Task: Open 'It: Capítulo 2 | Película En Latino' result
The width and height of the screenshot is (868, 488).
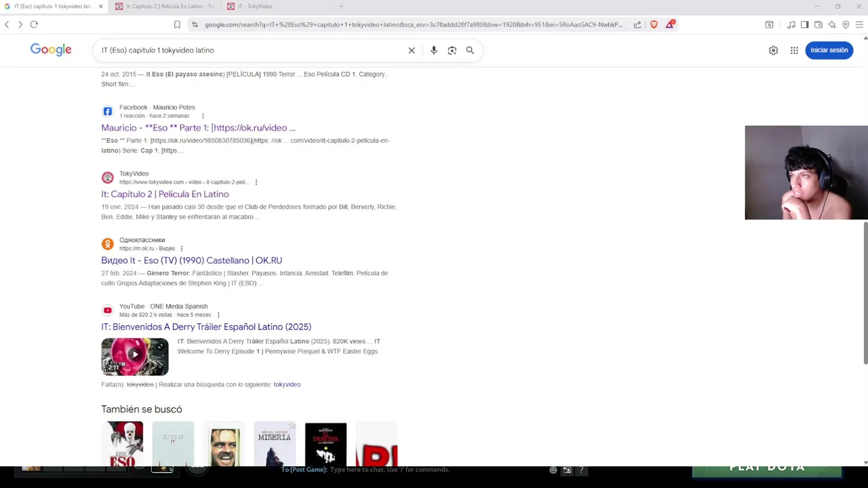Action: [x=165, y=194]
